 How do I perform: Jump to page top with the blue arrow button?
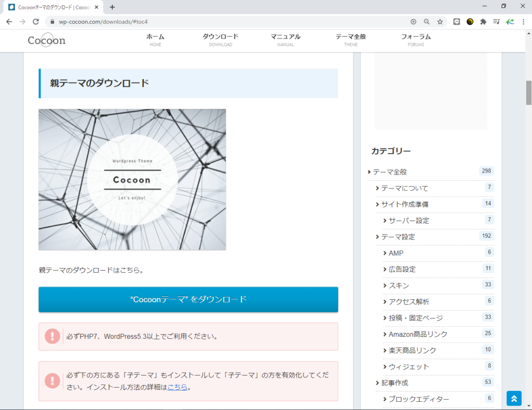[514, 399]
